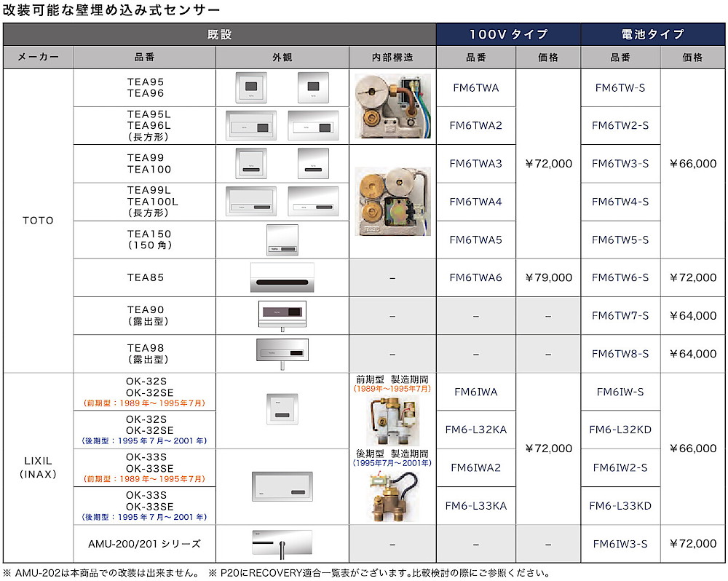Click the 既設 section header
Viewport: 728px width, 581px height.
pyautogui.click(x=218, y=34)
